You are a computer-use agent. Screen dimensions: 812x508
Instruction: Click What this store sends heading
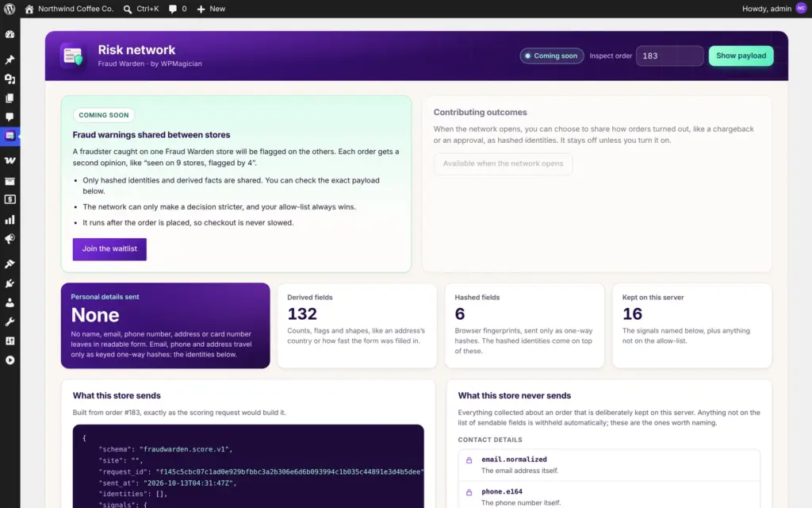117,395
